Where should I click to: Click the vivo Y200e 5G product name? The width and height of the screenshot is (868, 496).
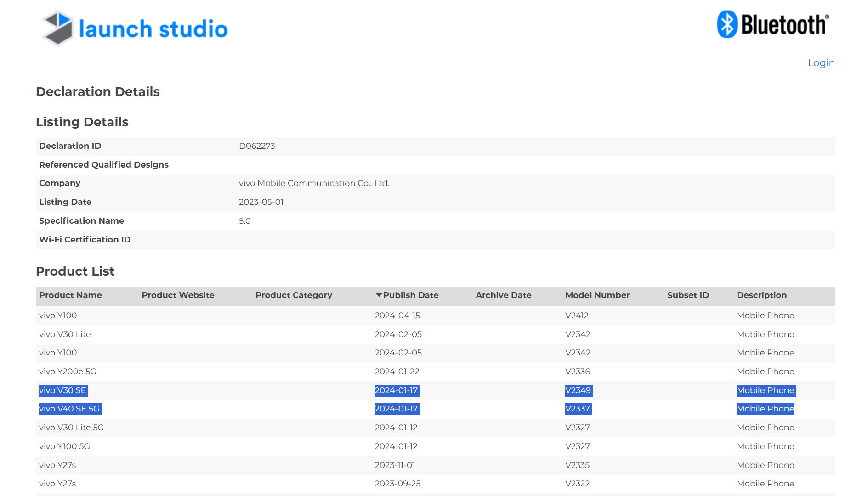pyautogui.click(x=68, y=372)
